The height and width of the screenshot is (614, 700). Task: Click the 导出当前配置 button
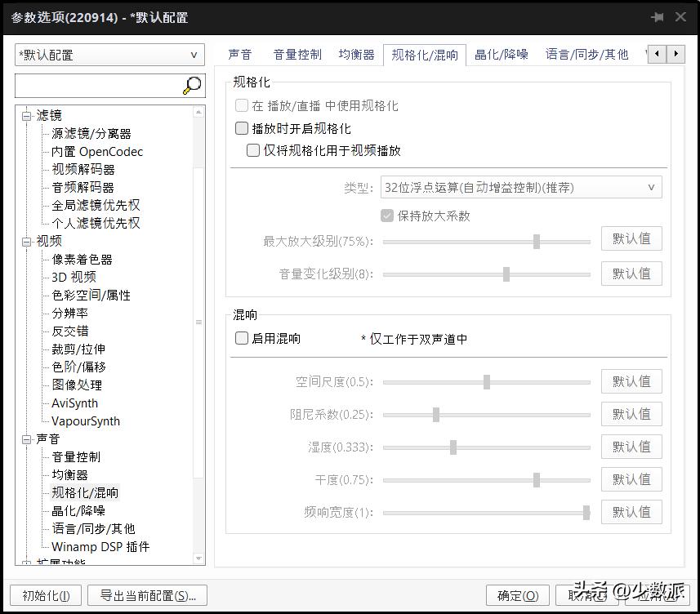147,595
